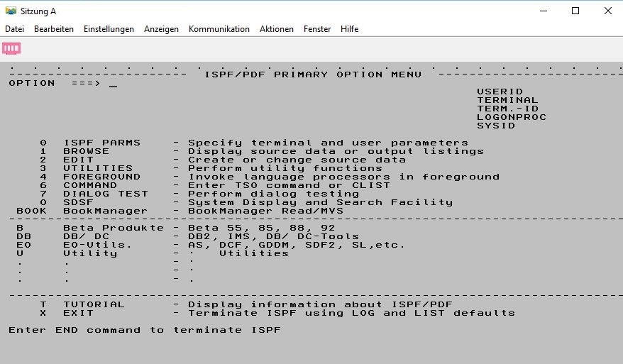Minimize the Sitzung A window
Image resolution: width=623 pixels, height=364 pixels.
pos(544,11)
